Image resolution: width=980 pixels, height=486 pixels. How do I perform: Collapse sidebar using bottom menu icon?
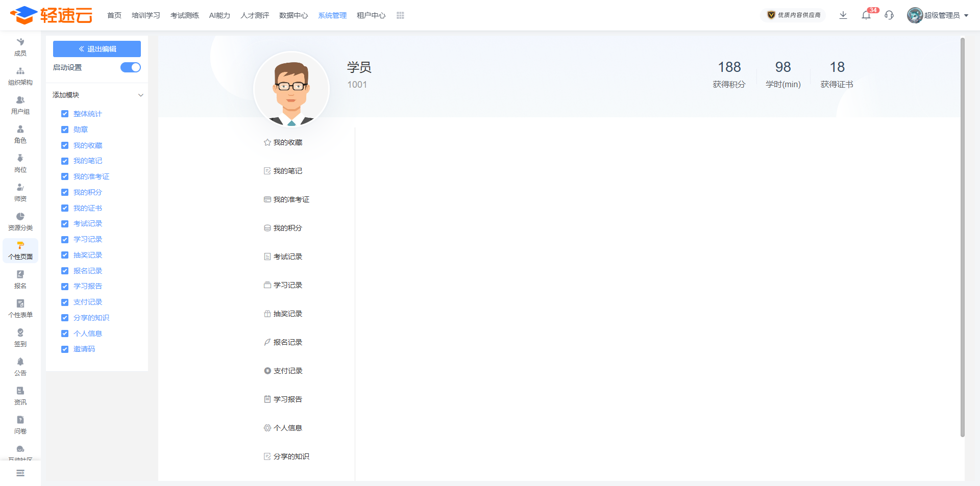(20, 473)
